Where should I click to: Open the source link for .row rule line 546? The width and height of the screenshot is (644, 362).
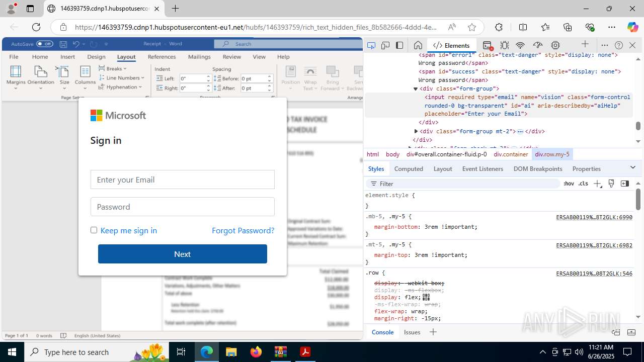click(594, 274)
